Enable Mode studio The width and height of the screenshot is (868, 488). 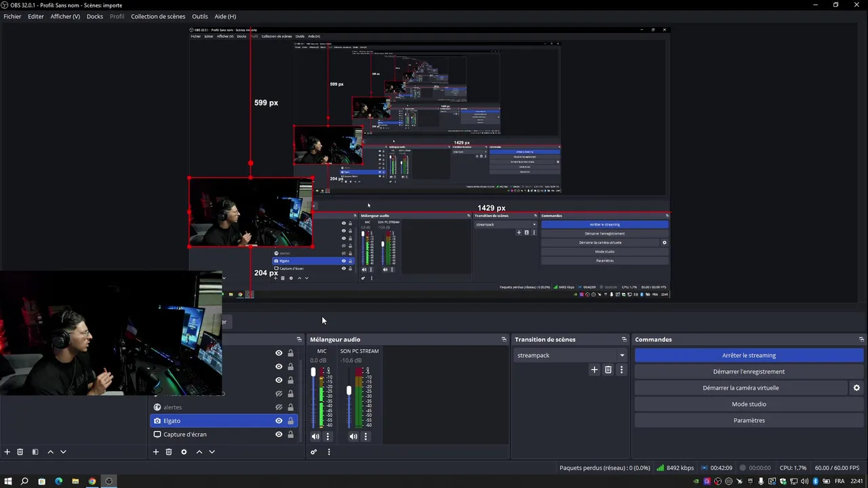tap(749, 405)
